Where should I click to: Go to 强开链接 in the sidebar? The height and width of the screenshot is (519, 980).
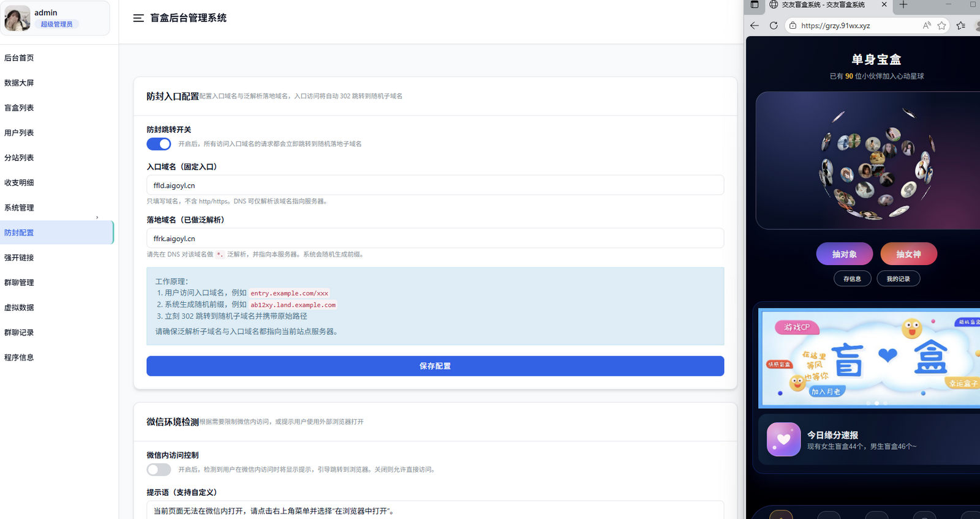20,258
